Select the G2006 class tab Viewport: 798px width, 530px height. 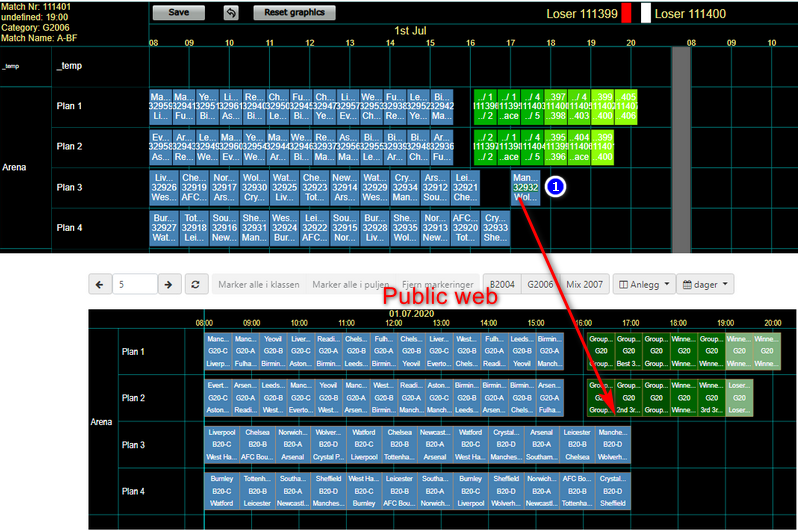(540, 285)
